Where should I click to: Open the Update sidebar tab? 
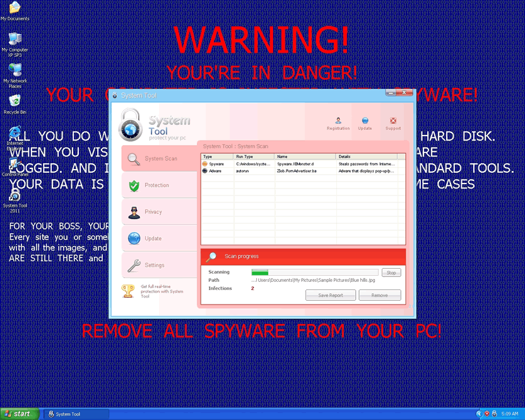(x=160, y=238)
